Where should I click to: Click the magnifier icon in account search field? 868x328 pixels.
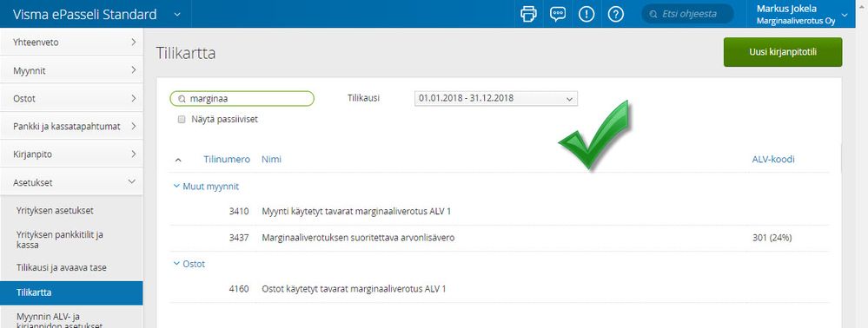[182, 99]
